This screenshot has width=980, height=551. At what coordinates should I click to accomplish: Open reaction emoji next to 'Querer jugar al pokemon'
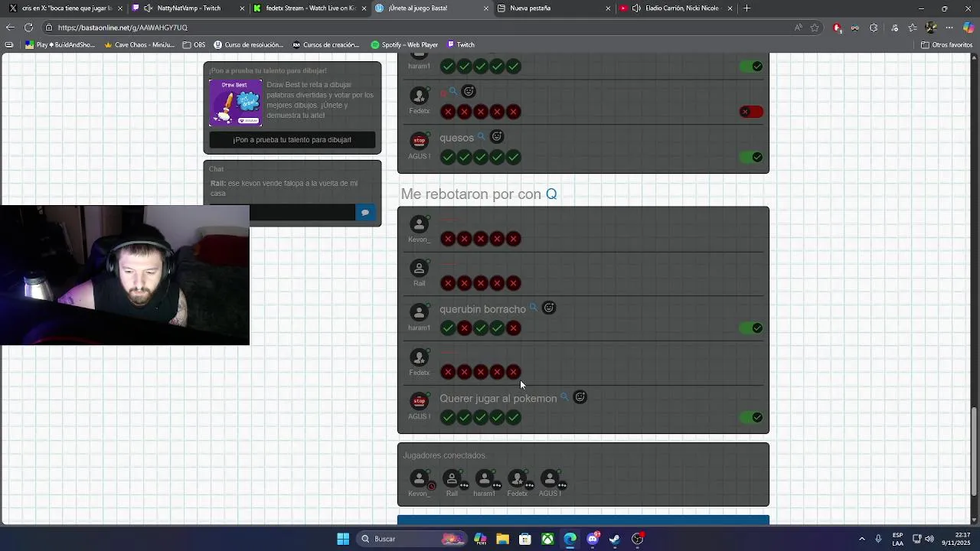tap(580, 397)
